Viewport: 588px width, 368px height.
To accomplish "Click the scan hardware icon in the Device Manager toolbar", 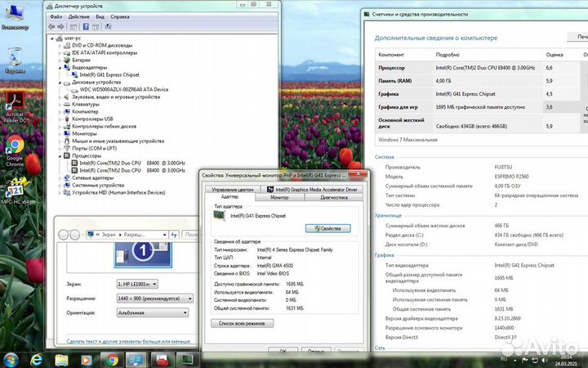I will [x=108, y=27].
